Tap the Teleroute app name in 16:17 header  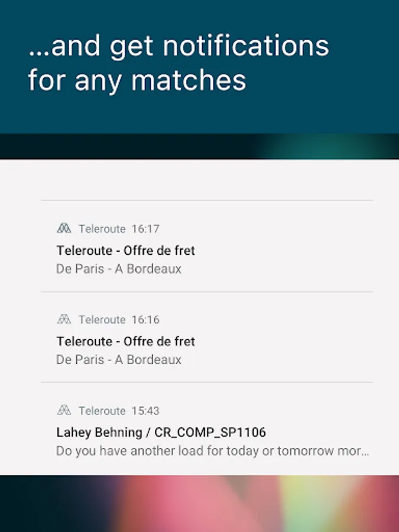coord(102,229)
